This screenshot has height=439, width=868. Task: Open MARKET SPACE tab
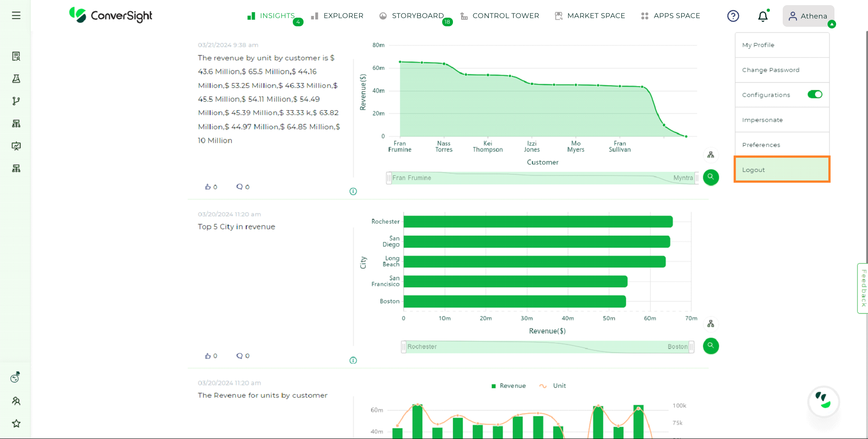590,16
